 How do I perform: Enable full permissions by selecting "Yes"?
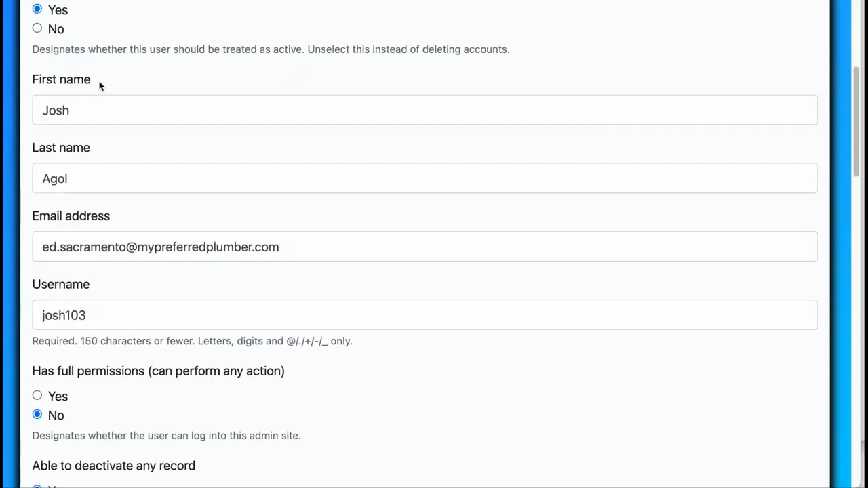(x=37, y=395)
